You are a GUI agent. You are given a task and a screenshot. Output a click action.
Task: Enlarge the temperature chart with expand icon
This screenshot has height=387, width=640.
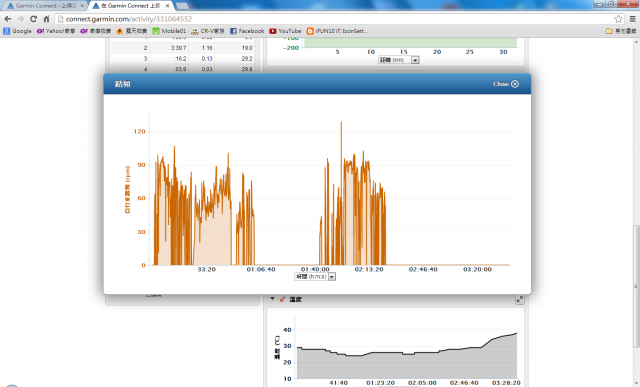click(x=520, y=299)
